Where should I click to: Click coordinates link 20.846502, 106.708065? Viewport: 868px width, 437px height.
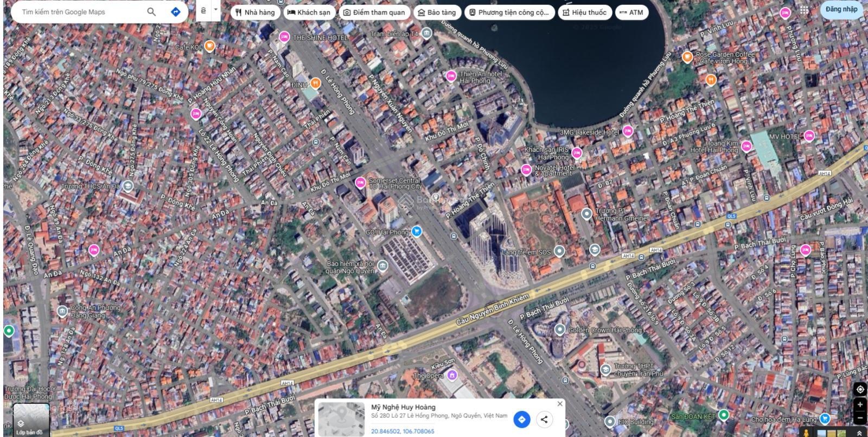[403, 431]
